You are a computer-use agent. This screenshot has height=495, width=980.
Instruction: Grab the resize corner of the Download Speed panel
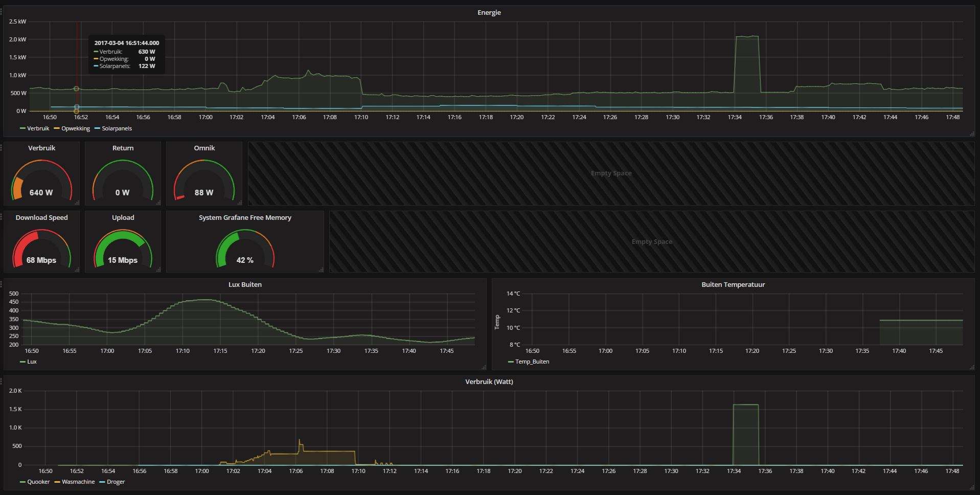tap(77, 269)
